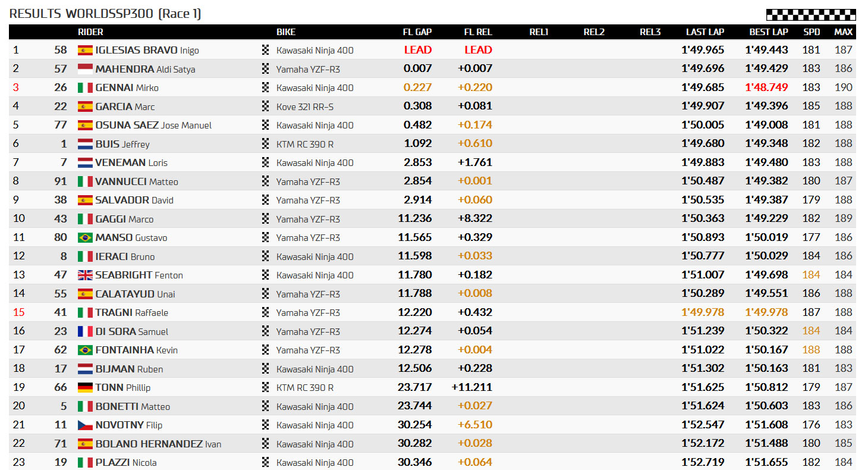Select the Czech flag next to NOVOTNY Filip

(x=85, y=425)
